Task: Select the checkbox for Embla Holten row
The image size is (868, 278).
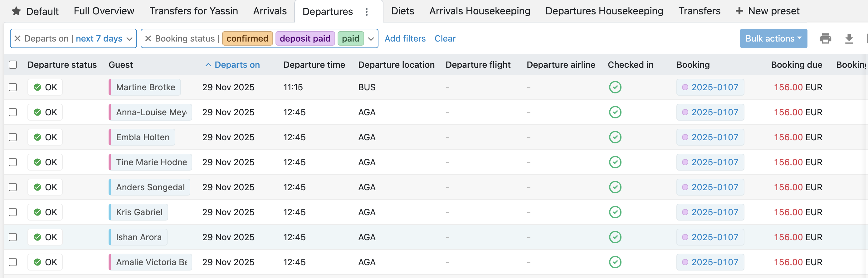Action: (13, 137)
